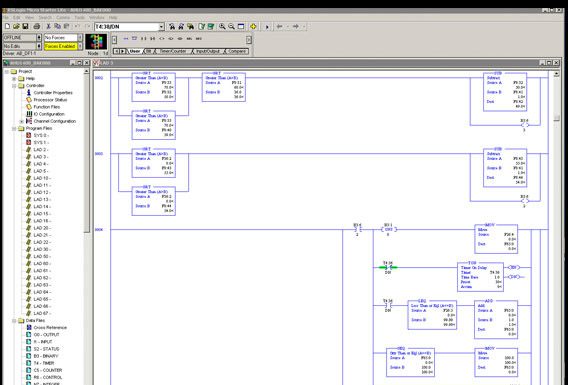Open the No Edits dropdown
This screenshot has height=385, width=568.
39,46
